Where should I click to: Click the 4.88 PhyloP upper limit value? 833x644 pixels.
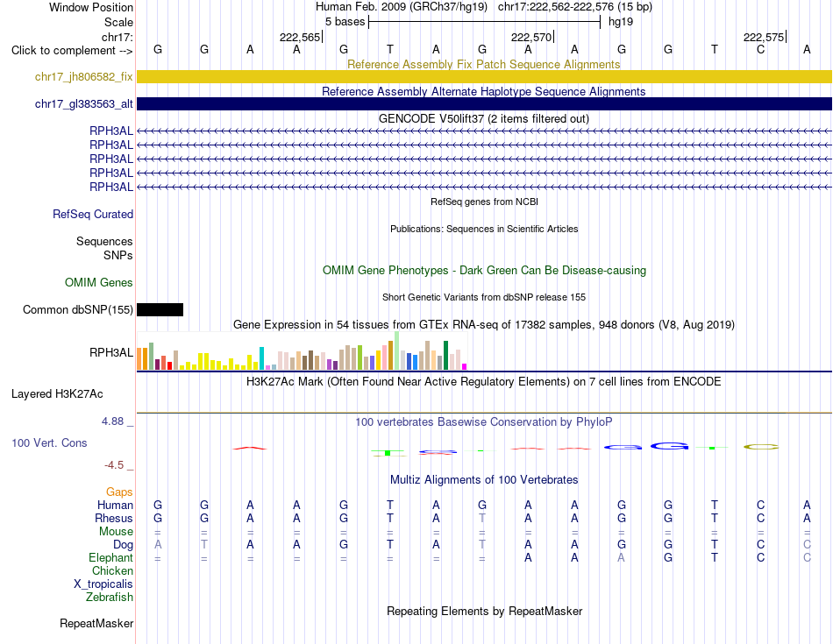coord(112,421)
